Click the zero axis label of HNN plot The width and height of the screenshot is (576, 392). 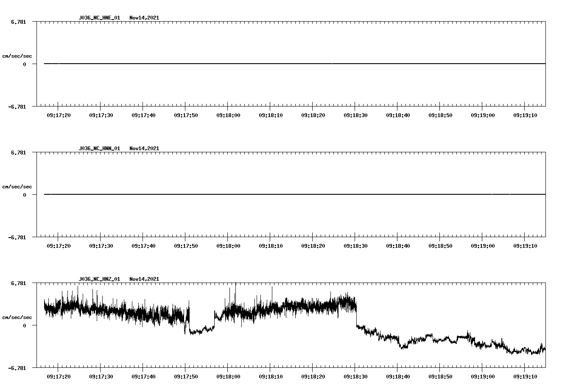(25, 195)
